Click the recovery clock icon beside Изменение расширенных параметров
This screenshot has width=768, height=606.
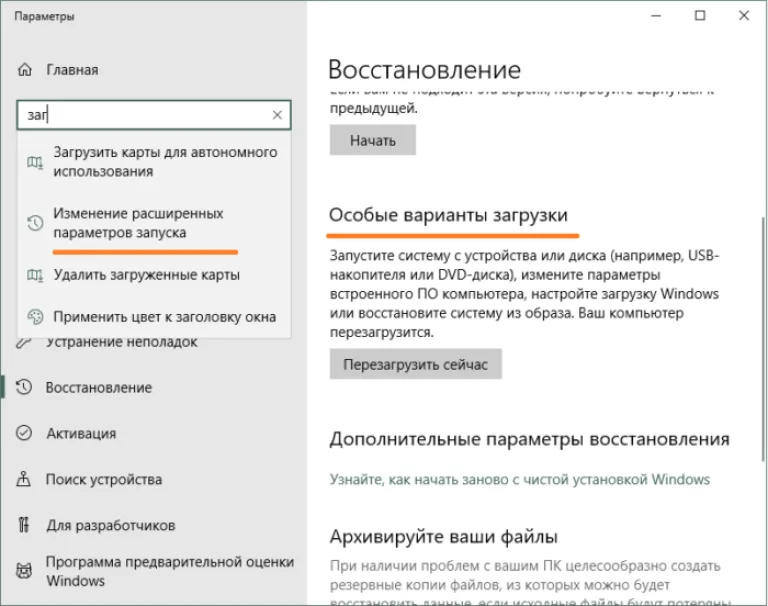tap(35, 223)
